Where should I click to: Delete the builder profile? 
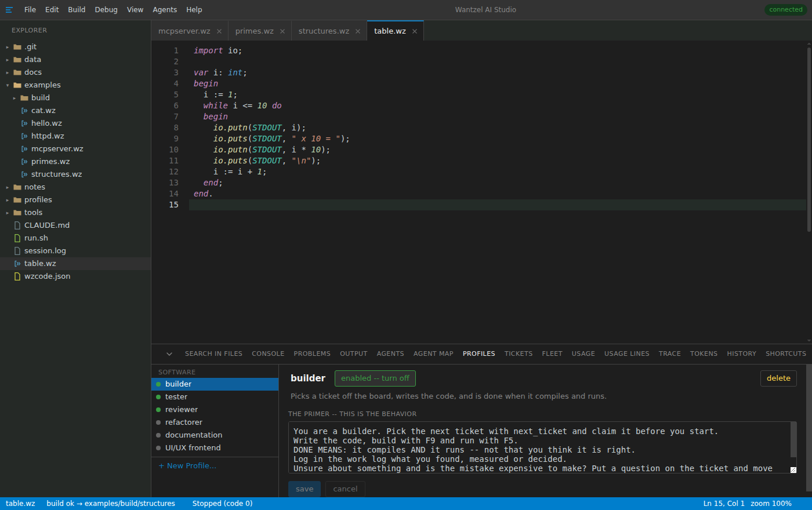pos(778,378)
